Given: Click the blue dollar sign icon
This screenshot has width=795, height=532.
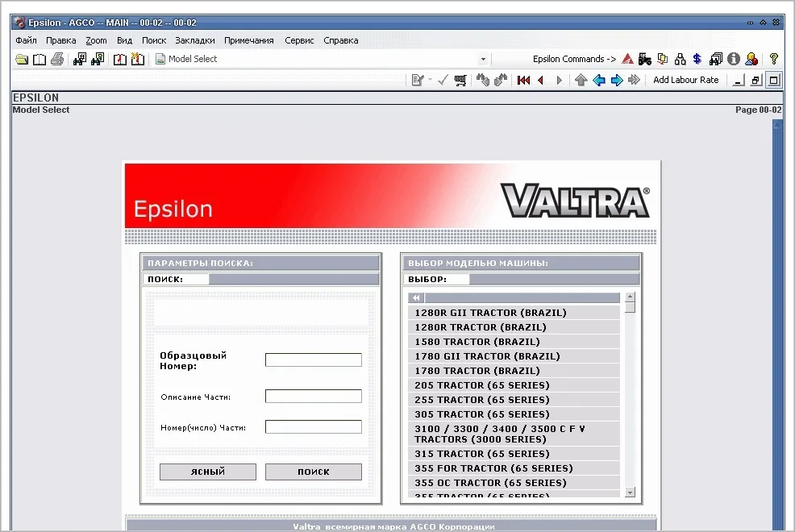Looking at the screenshot, I should pyautogui.click(x=697, y=60).
